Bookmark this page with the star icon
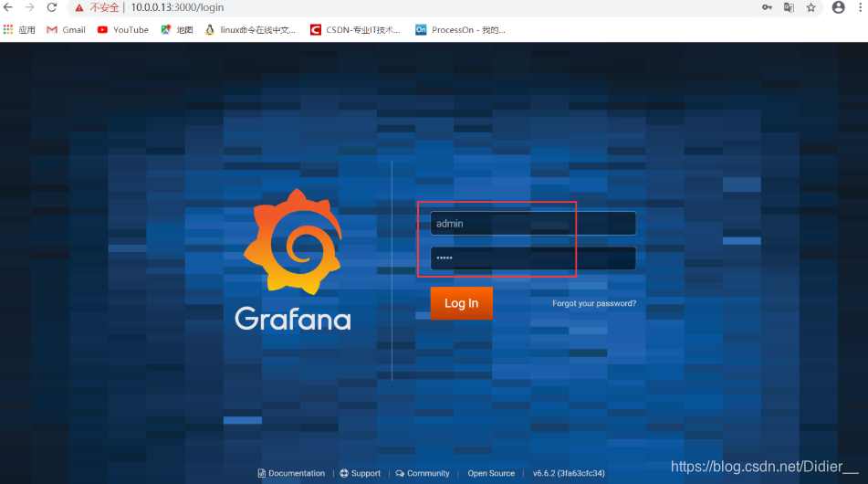The image size is (868, 484). 811,7
